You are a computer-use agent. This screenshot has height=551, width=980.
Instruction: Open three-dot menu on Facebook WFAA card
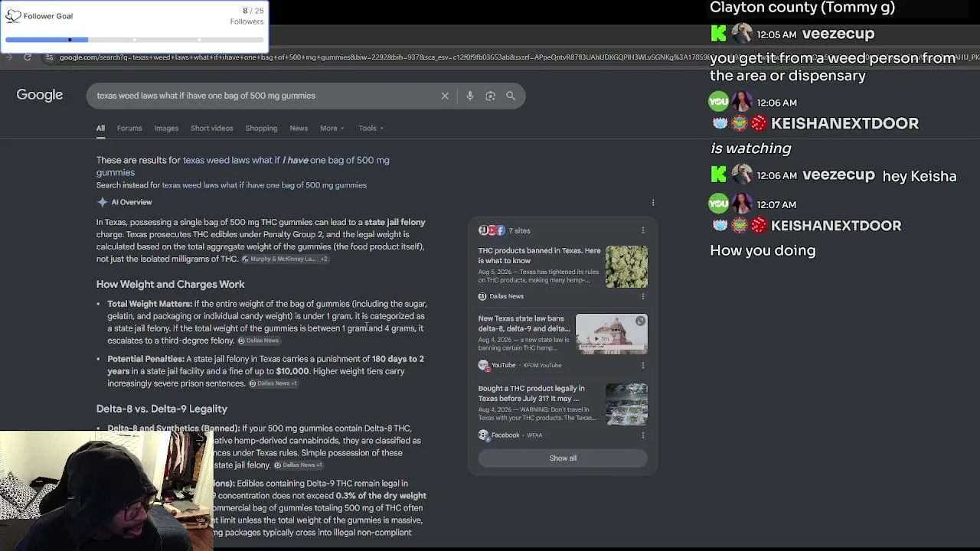point(643,435)
